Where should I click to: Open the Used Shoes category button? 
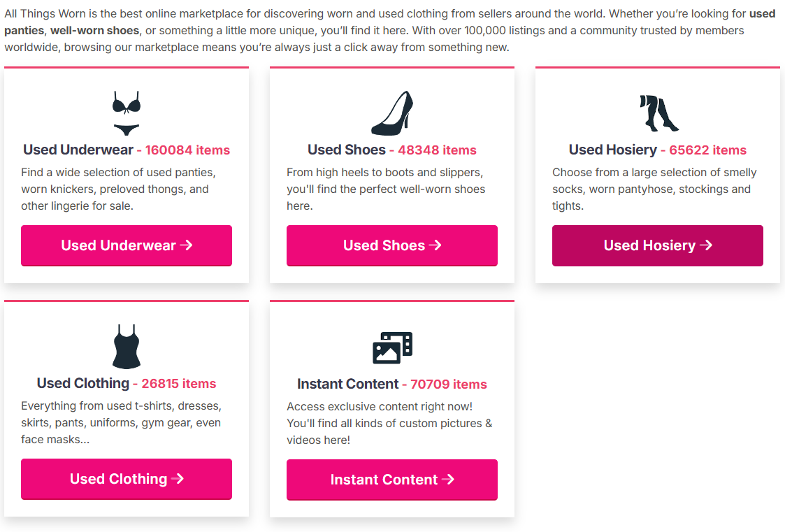(391, 245)
